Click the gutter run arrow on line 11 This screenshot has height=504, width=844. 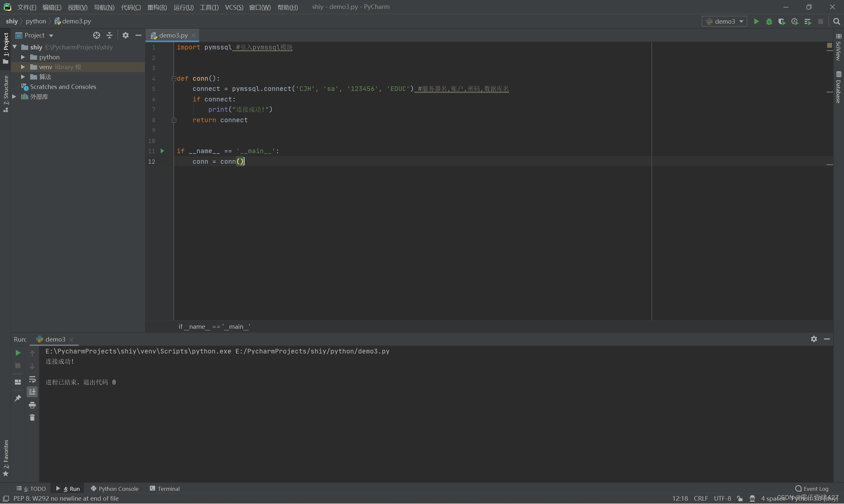(162, 151)
